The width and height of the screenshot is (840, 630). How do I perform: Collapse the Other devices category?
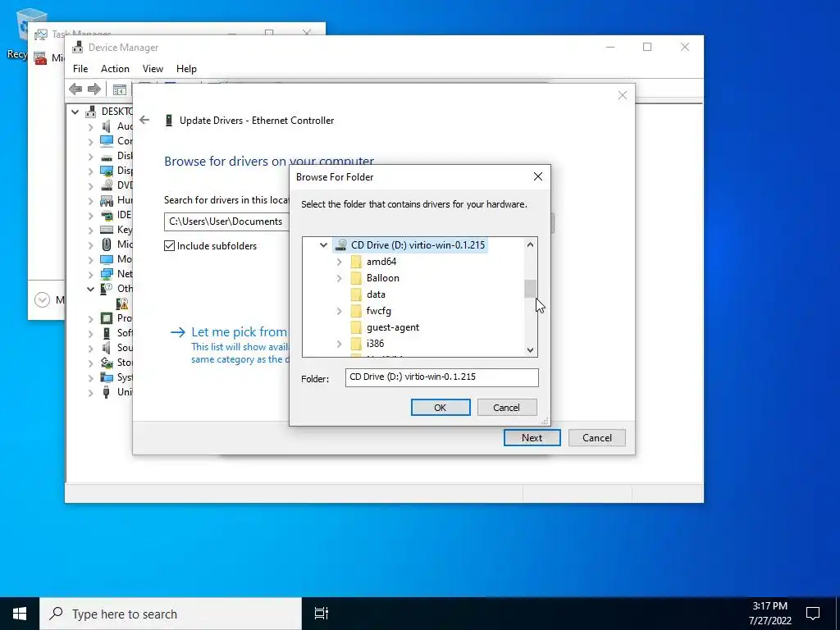click(x=90, y=289)
